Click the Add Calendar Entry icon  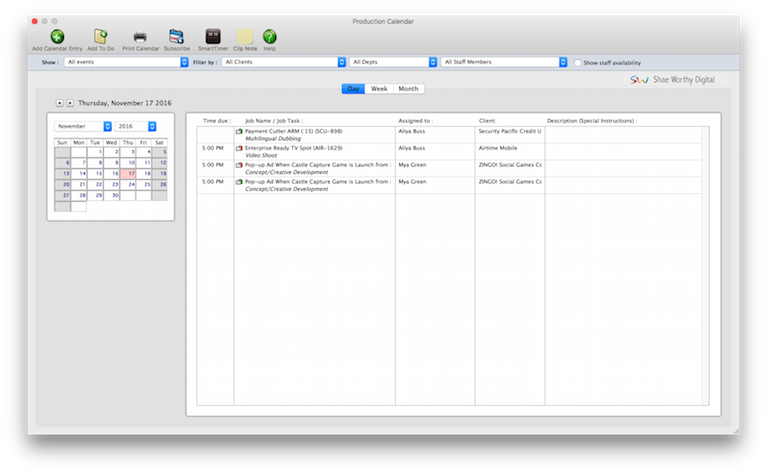pos(57,37)
